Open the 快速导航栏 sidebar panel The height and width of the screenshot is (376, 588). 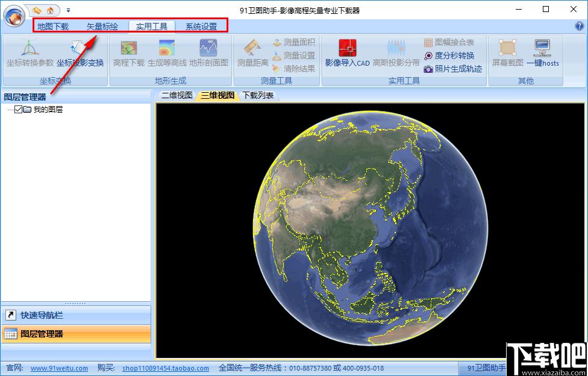76,315
